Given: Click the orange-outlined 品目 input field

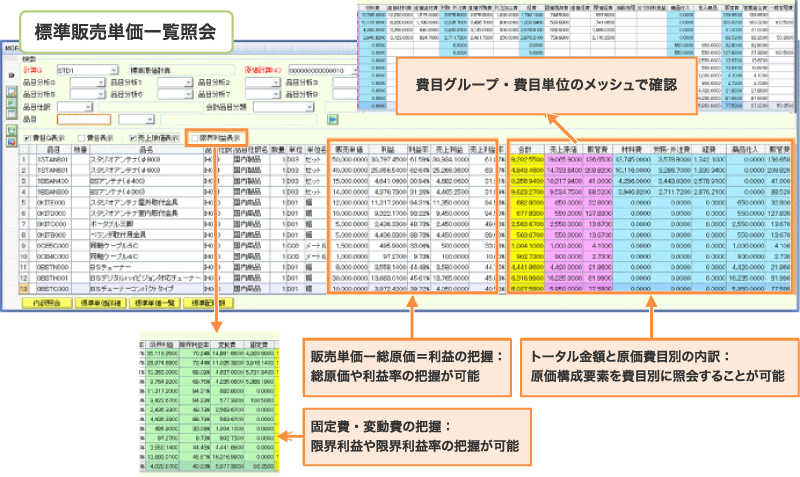Looking at the screenshot, I should (83, 119).
